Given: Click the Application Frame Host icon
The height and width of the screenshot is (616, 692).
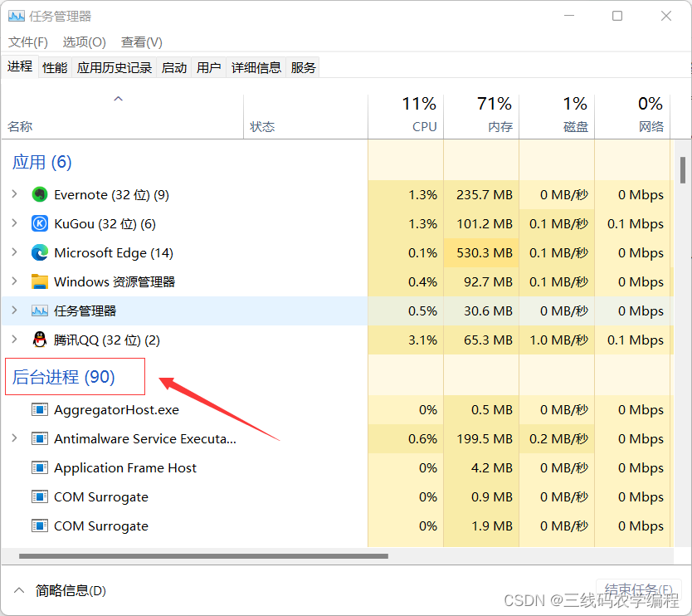Looking at the screenshot, I should (x=40, y=467).
